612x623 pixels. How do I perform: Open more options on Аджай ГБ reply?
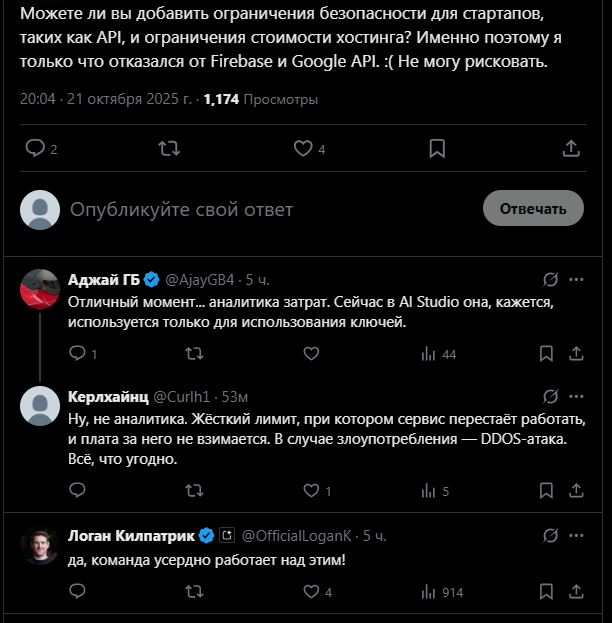coord(577,278)
